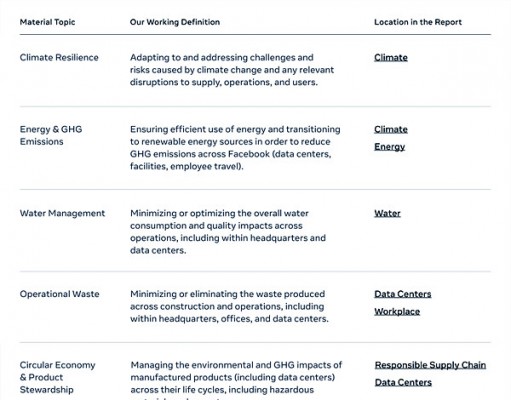Select the Energy & GHG Emissions topic
This screenshot has width=511, height=400.
point(51,135)
